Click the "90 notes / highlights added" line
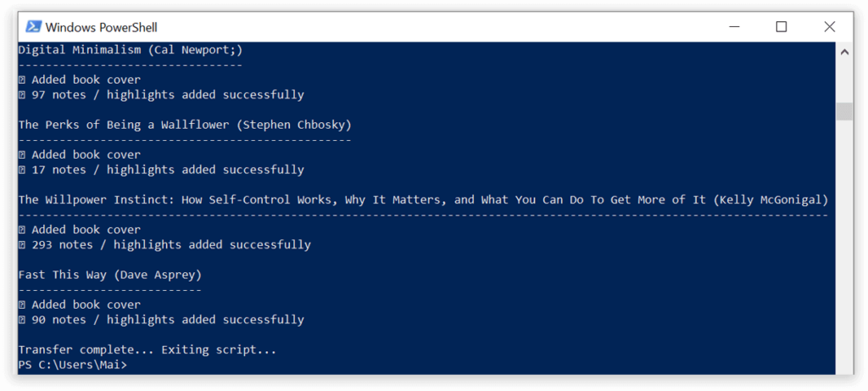This screenshot has height=391, width=868. [x=167, y=320]
